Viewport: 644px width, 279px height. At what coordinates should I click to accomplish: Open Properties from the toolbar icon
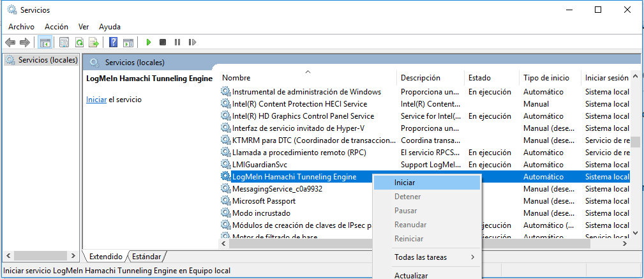pyautogui.click(x=64, y=42)
